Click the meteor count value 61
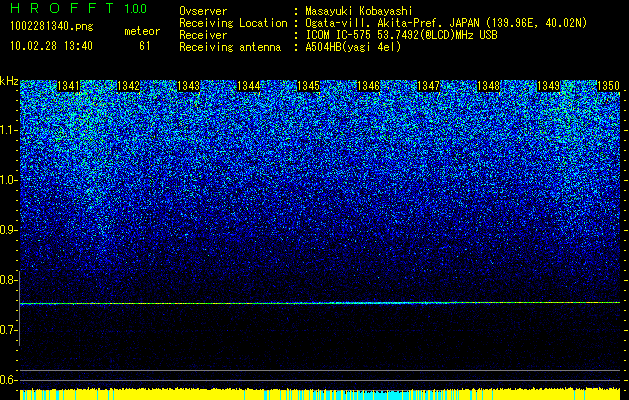 [x=145, y=46]
